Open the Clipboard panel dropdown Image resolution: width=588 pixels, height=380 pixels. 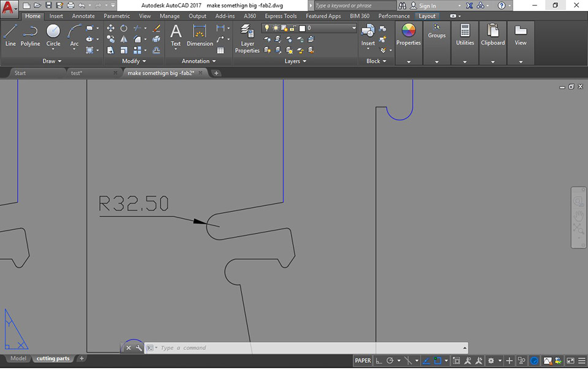tap(492, 62)
